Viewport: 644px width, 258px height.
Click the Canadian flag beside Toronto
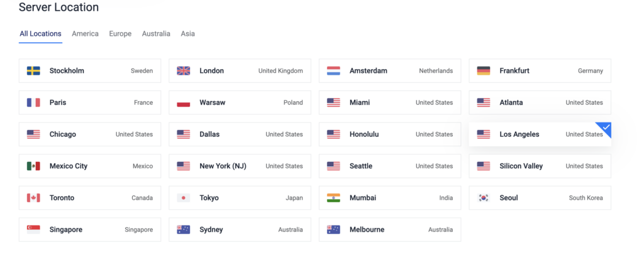33,198
